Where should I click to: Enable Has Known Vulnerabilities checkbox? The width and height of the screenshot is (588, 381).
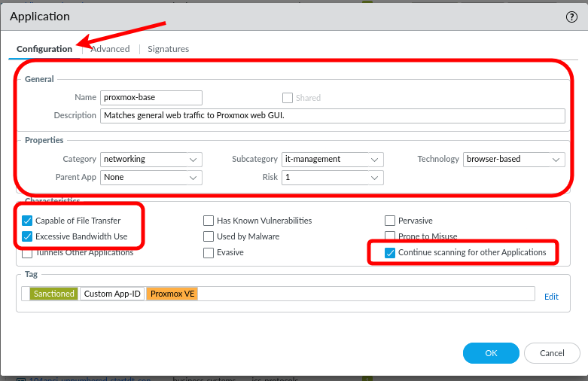pos(209,221)
